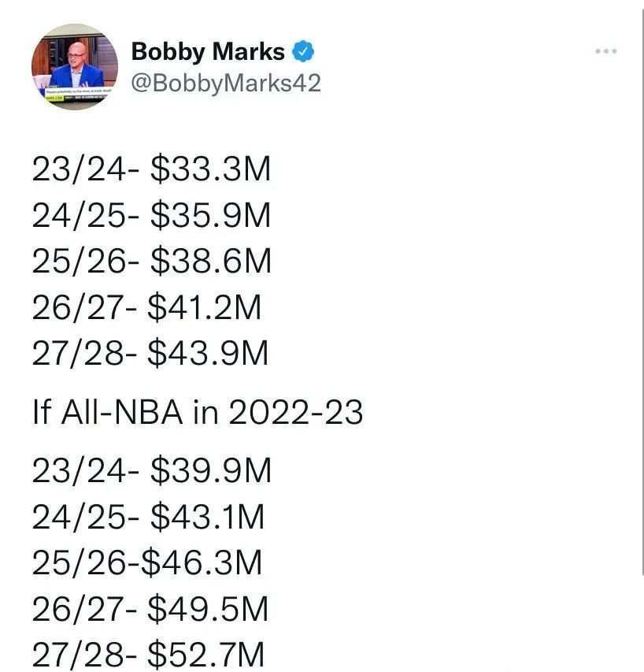Image resolution: width=644 pixels, height=672 pixels.
Task: Select the 24/25- $43.1M line
Action: click(148, 517)
